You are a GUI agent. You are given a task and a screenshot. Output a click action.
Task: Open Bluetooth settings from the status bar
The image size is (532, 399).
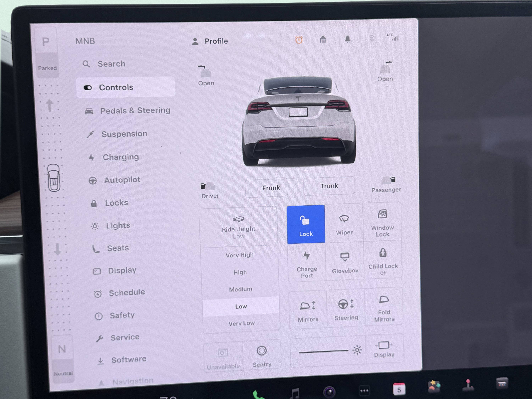pyautogui.click(x=372, y=38)
